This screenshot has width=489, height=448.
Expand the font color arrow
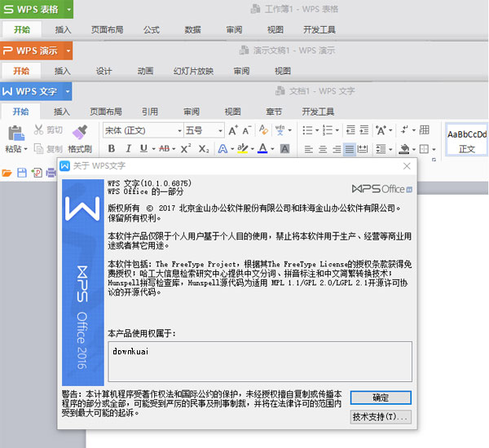point(272,149)
